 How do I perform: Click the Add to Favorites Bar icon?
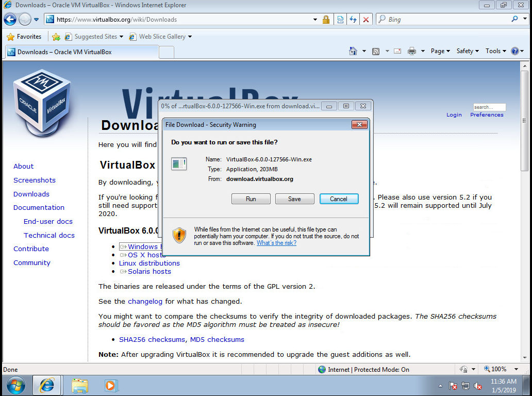(x=56, y=37)
